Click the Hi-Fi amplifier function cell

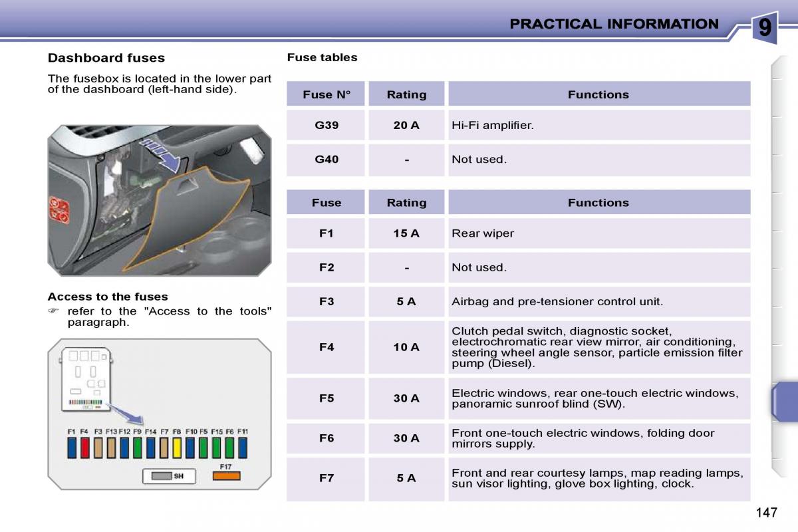[599, 124]
